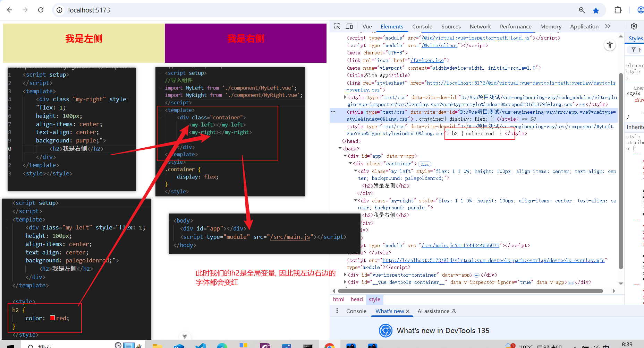
Task: Select the <title>Vite App</title> DOM line
Action: click(378, 75)
